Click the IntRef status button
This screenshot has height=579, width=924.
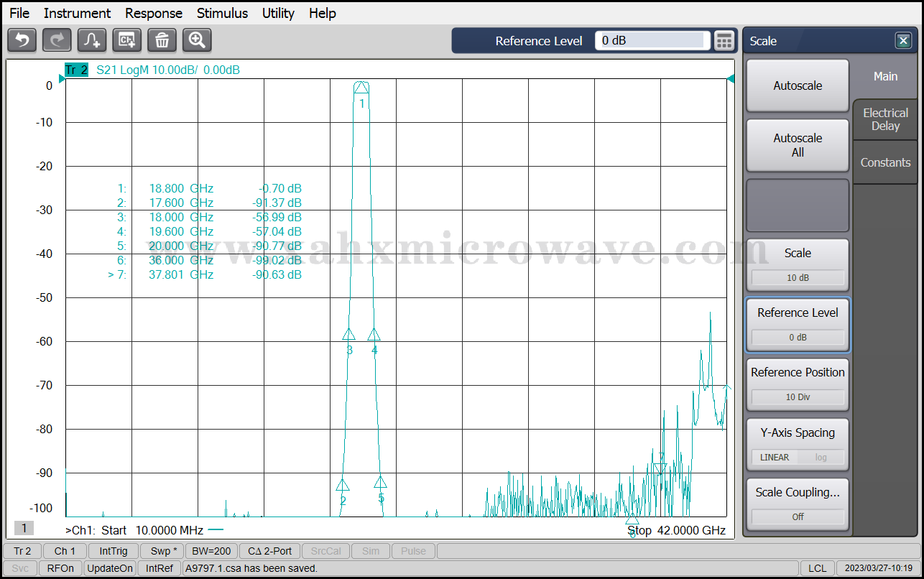[160, 568]
